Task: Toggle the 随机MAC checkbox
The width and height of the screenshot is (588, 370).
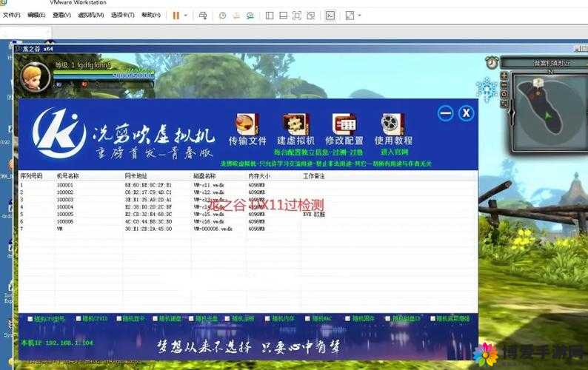Action: [x=307, y=319]
